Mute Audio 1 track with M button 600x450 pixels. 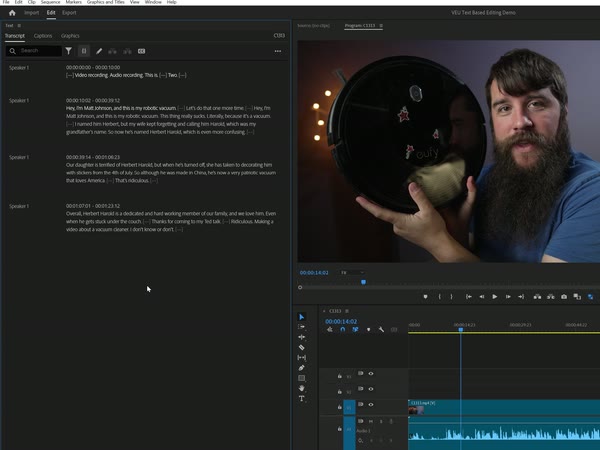[x=370, y=421]
